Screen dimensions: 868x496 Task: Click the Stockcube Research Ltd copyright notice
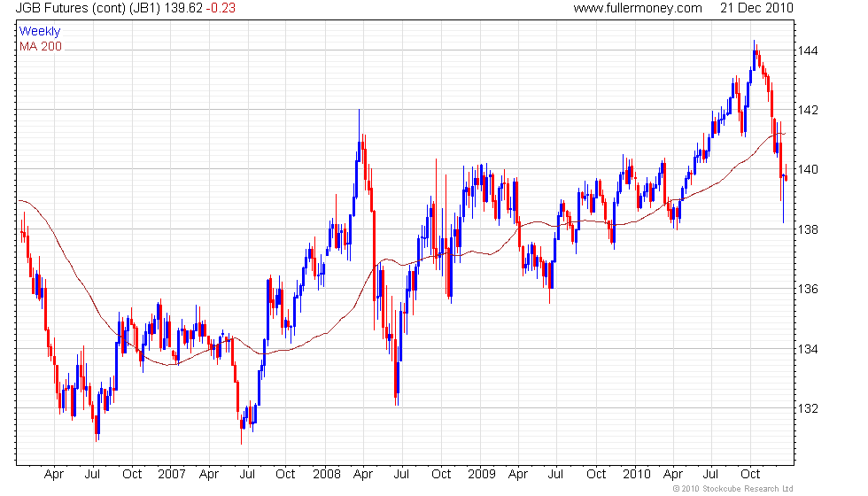[x=732, y=489]
